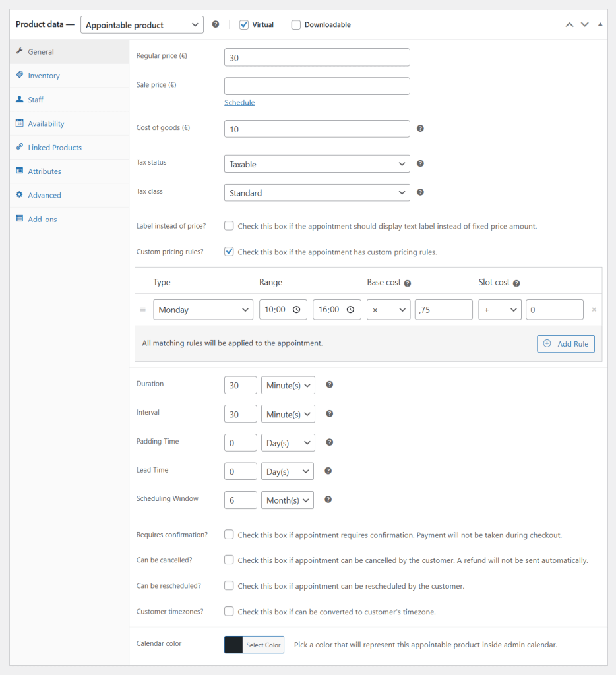Uncheck the Virtual checkbox
The image size is (616, 675).
(x=244, y=25)
